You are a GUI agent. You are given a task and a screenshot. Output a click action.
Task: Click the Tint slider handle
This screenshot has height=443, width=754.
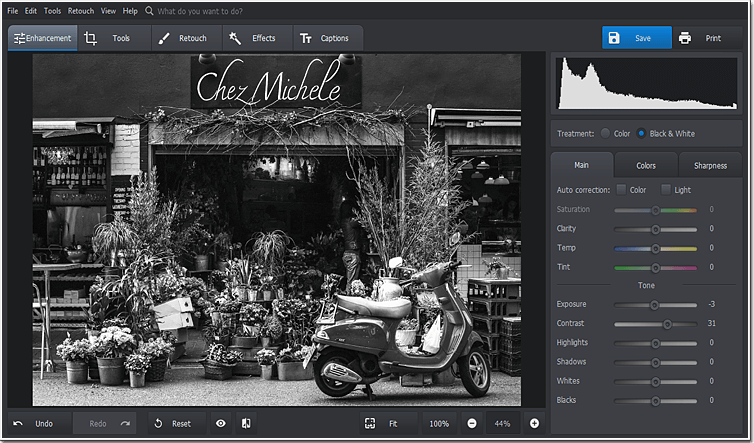(x=655, y=268)
